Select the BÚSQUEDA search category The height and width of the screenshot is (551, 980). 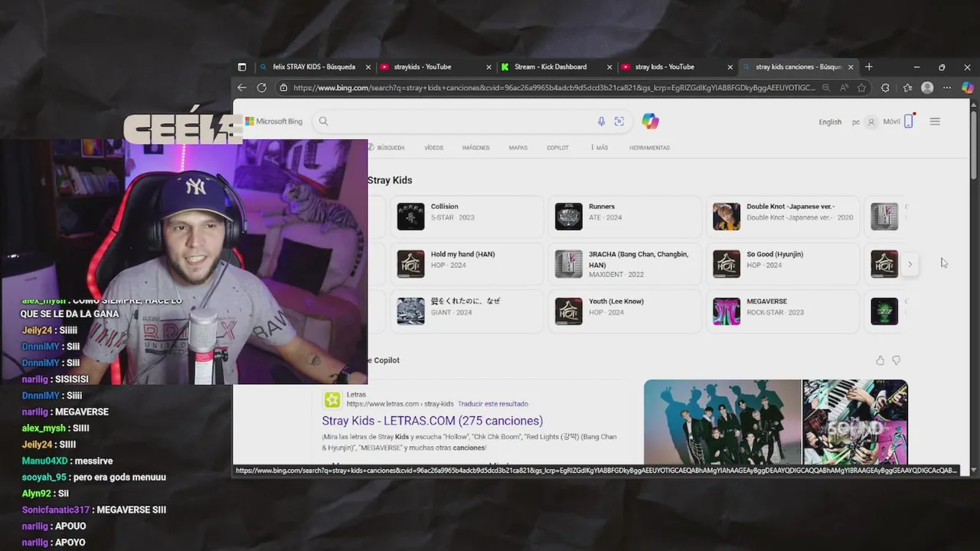[388, 148]
